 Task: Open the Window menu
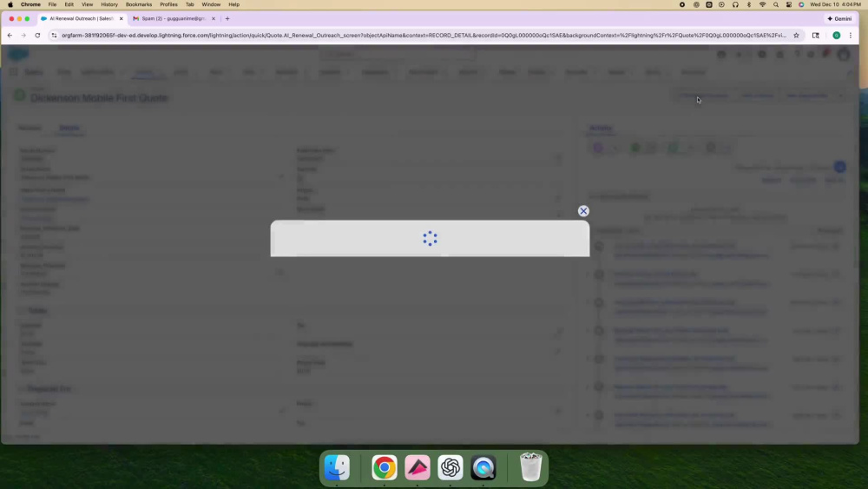tap(211, 4)
